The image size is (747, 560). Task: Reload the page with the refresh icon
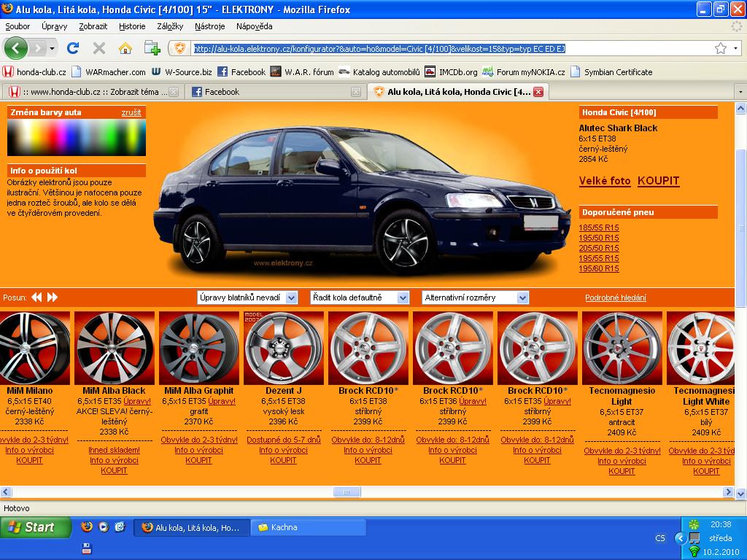point(72,48)
